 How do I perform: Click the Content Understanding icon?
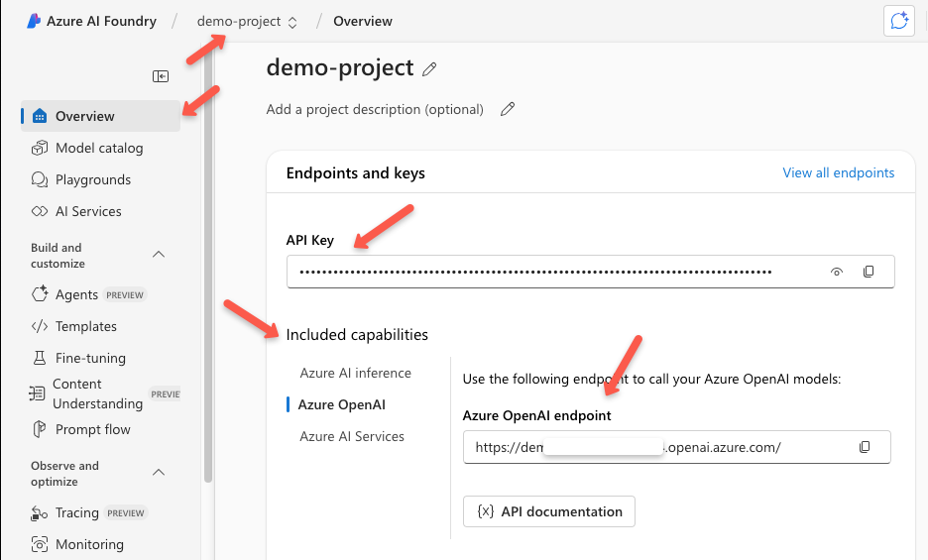[37, 393]
